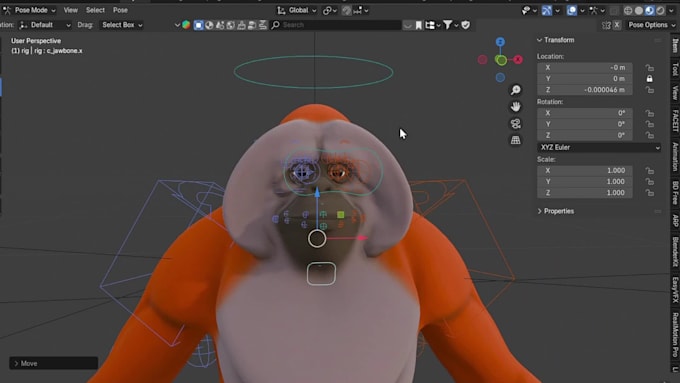This screenshot has height=383, width=680.
Task: Switch to the BlenderKit sidebar tab
Action: (675, 252)
